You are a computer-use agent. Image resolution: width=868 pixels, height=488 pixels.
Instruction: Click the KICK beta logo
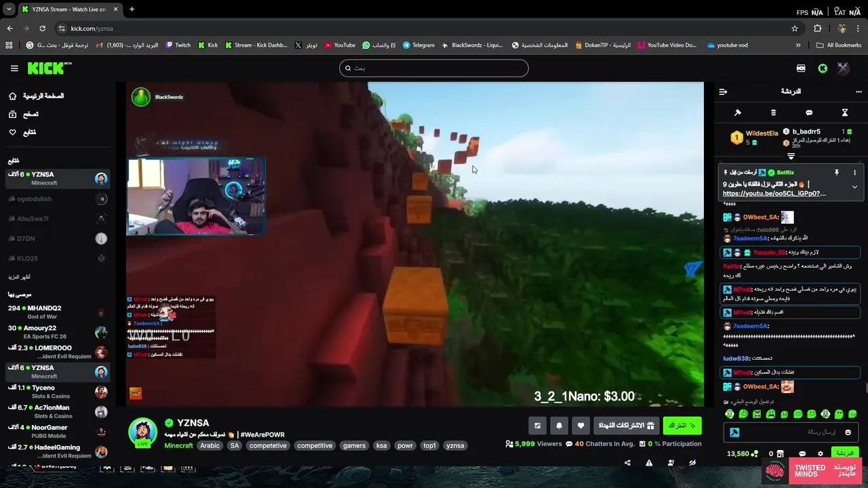click(x=49, y=68)
